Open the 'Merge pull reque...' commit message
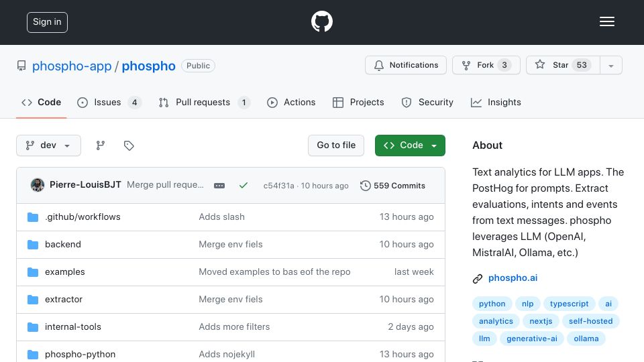The image size is (644, 362). click(x=165, y=185)
